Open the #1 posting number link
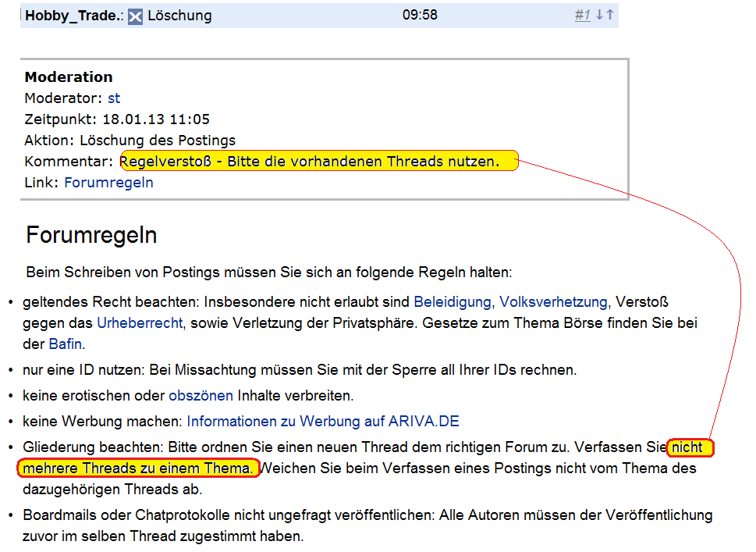This screenshot has width=756, height=552. coord(583,16)
